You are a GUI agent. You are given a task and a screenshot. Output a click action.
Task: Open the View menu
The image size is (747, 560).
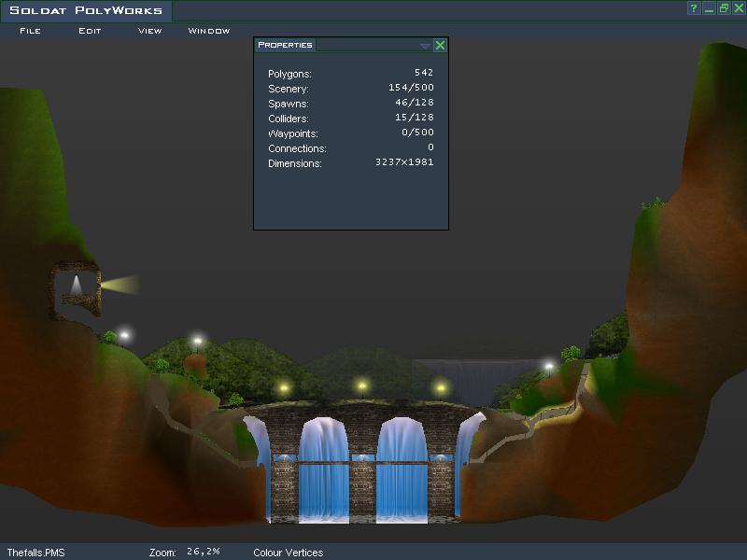click(149, 31)
